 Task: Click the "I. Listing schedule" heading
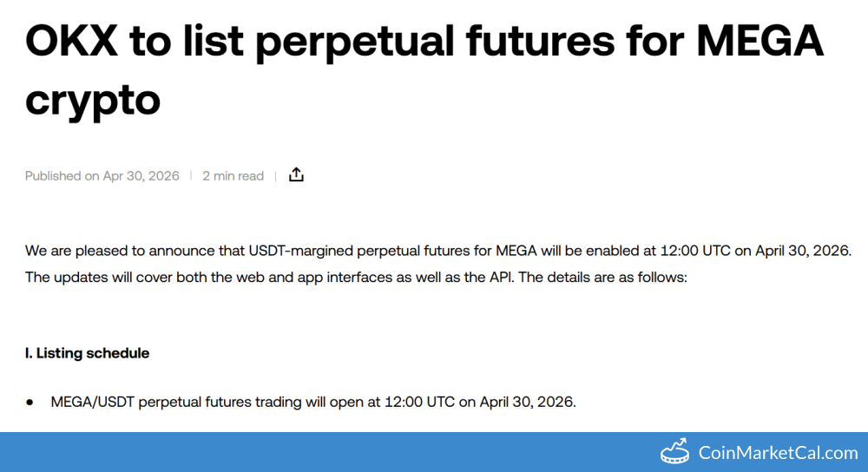(x=87, y=353)
